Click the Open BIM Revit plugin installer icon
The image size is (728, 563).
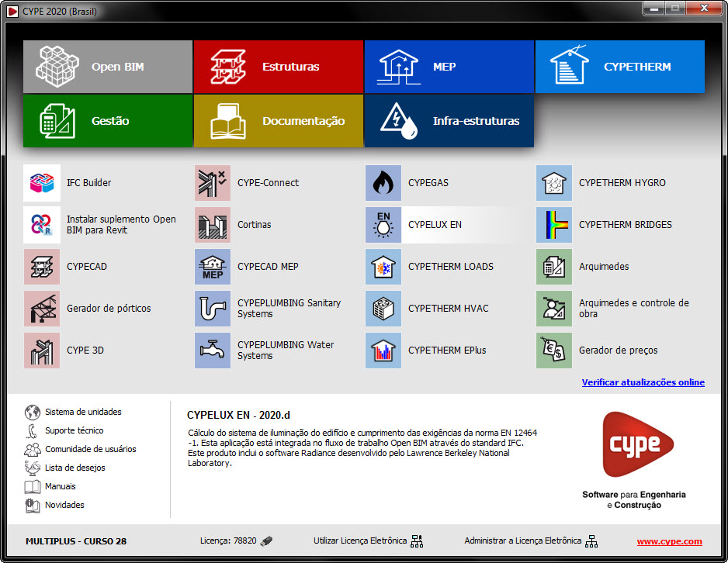(x=42, y=225)
